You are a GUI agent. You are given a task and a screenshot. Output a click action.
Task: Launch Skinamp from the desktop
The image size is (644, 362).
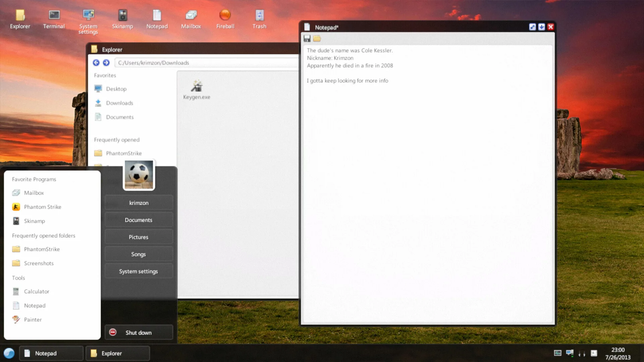122,19
